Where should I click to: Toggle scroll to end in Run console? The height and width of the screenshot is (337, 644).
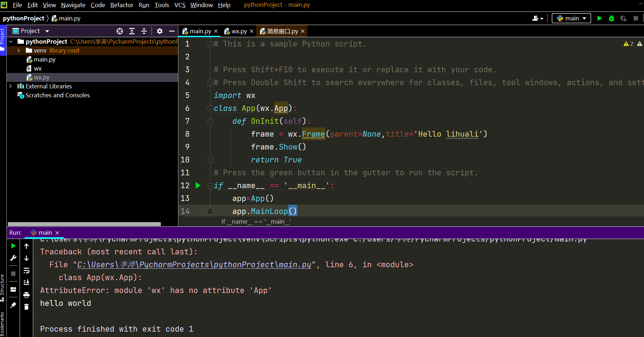pos(26,283)
